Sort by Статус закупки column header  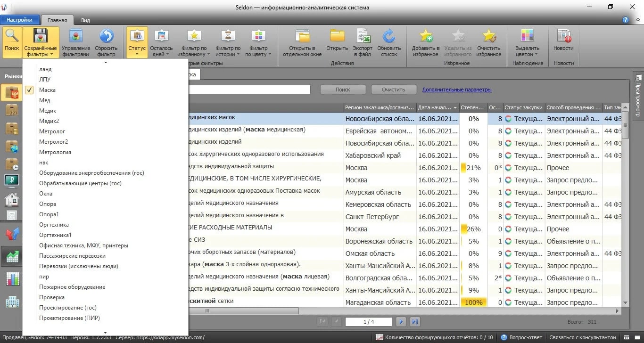(x=524, y=107)
